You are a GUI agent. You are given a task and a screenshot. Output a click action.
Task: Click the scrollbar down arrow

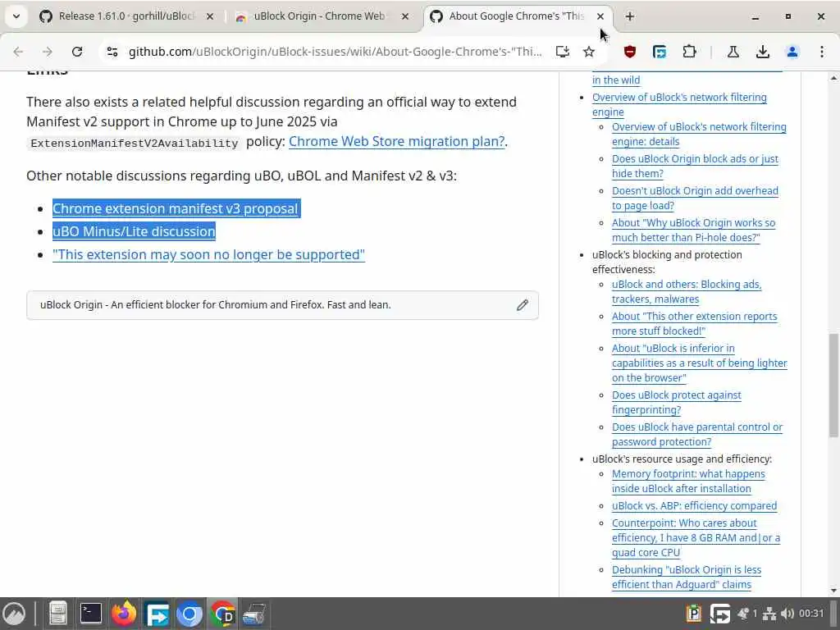(x=833, y=591)
